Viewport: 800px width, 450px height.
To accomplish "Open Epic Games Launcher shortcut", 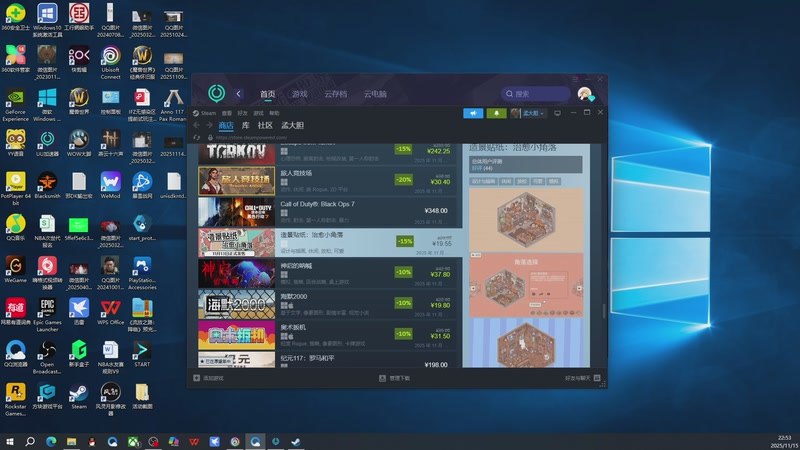I will pyautogui.click(x=47, y=314).
